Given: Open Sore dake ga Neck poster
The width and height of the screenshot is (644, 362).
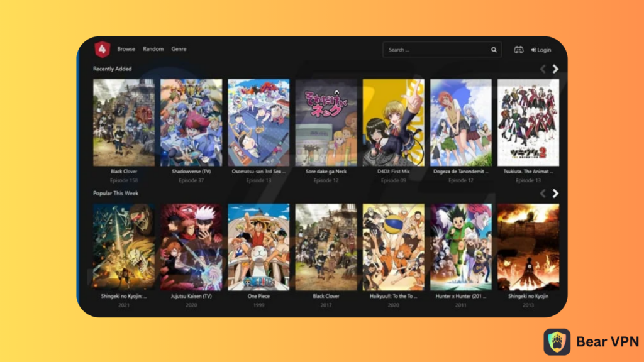Looking at the screenshot, I should pos(326,123).
